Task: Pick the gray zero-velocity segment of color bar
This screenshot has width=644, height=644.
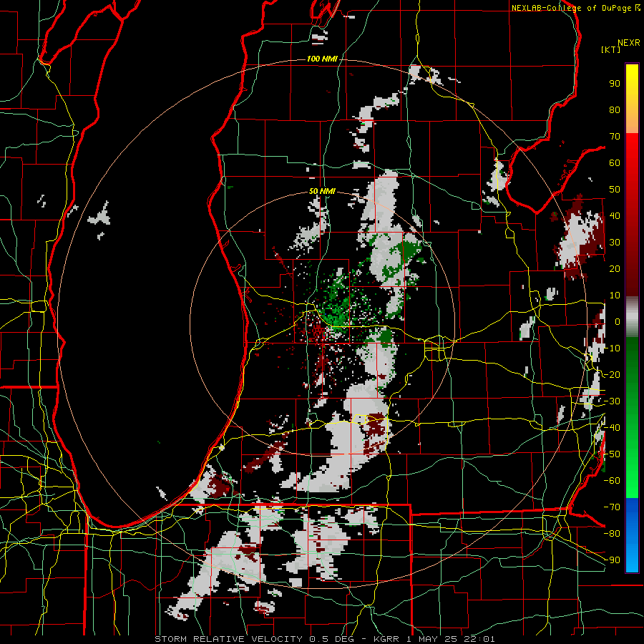Action: (x=632, y=317)
